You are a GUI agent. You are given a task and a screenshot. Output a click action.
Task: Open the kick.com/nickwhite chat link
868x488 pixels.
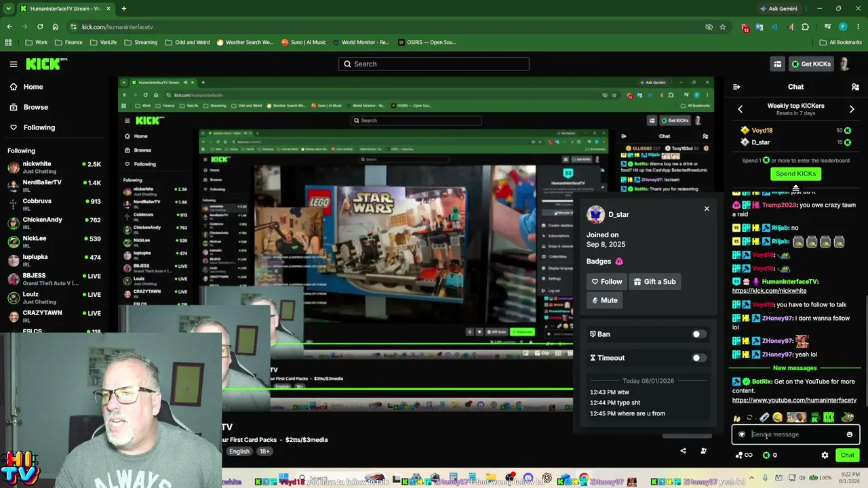coord(769,291)
